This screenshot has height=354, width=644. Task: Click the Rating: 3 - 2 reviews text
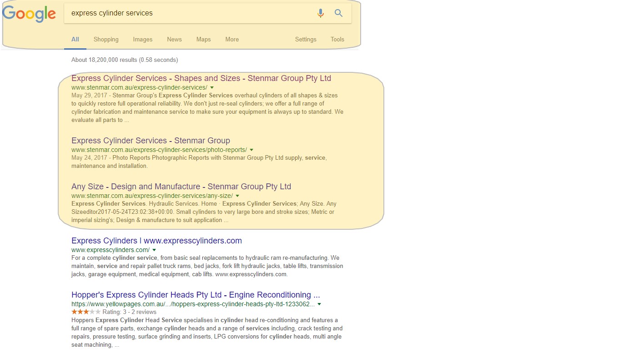(x=130, y=312)
